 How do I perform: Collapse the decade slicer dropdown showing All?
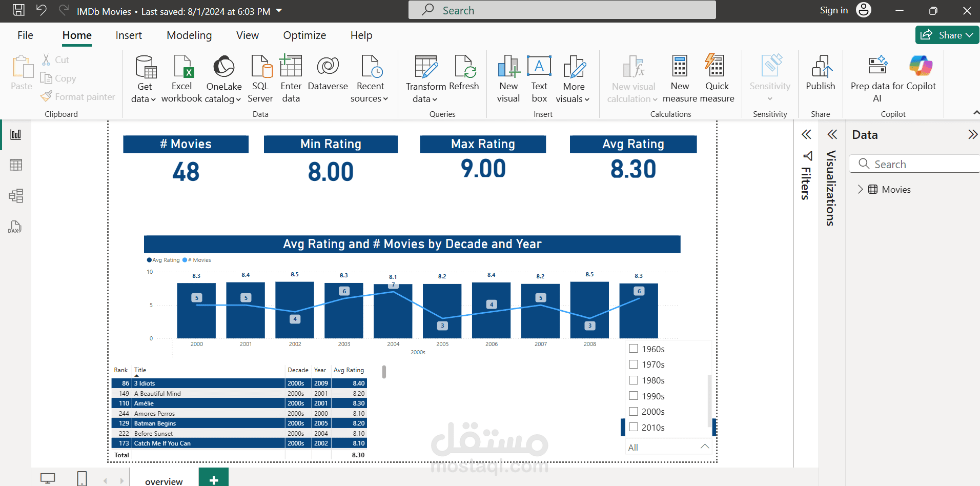point(705,447)
